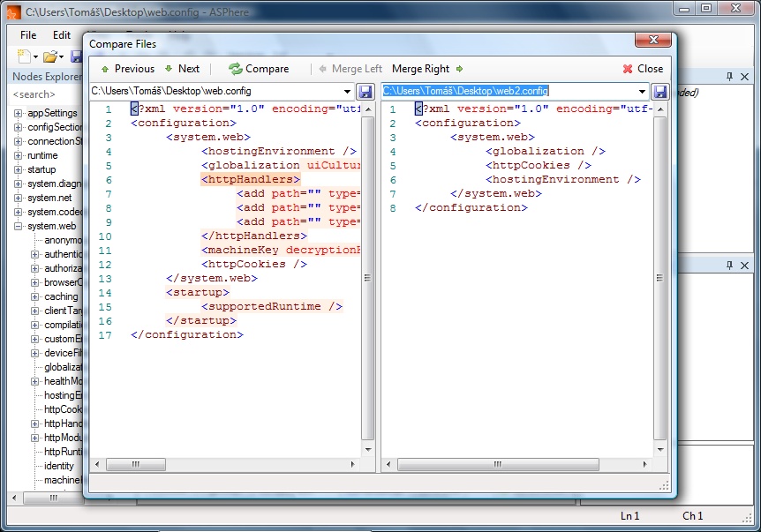Select the anonymo... node in tree
This screenshot has width=761, height=532.
tap(63, 240)
